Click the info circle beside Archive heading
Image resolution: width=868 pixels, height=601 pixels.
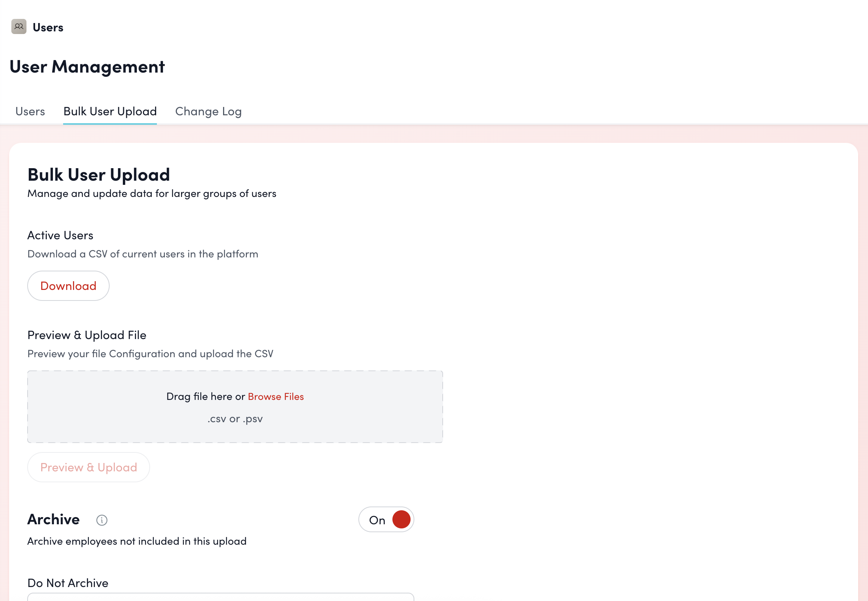click(101, 520)
